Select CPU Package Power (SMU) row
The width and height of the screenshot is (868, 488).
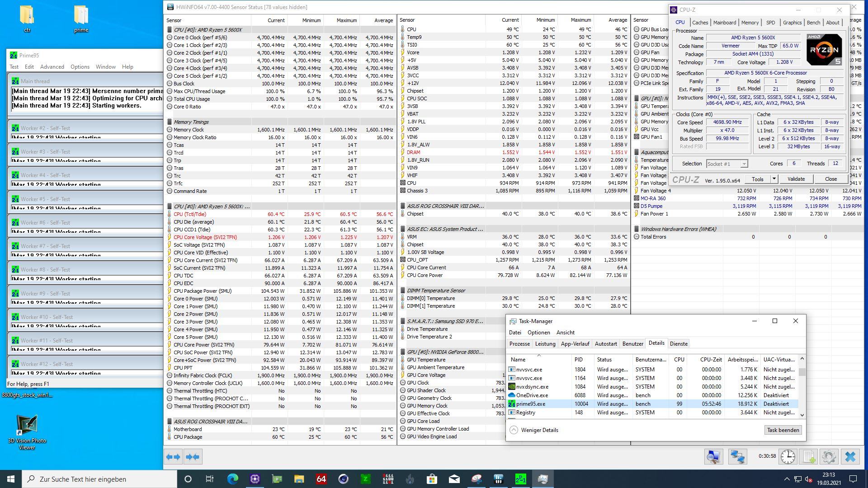(x=280, y=291)
